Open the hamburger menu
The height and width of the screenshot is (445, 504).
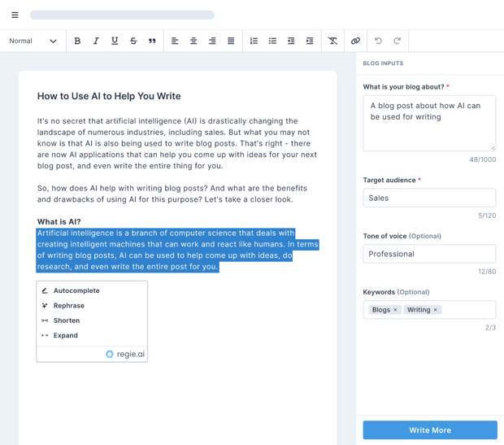tap(15, 15)
